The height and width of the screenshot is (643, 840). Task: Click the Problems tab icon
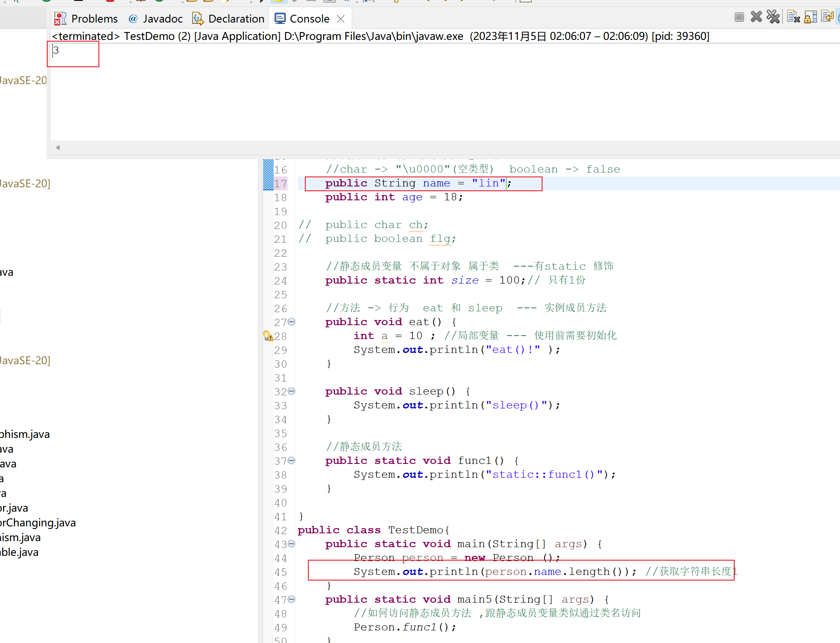point(60,19)
